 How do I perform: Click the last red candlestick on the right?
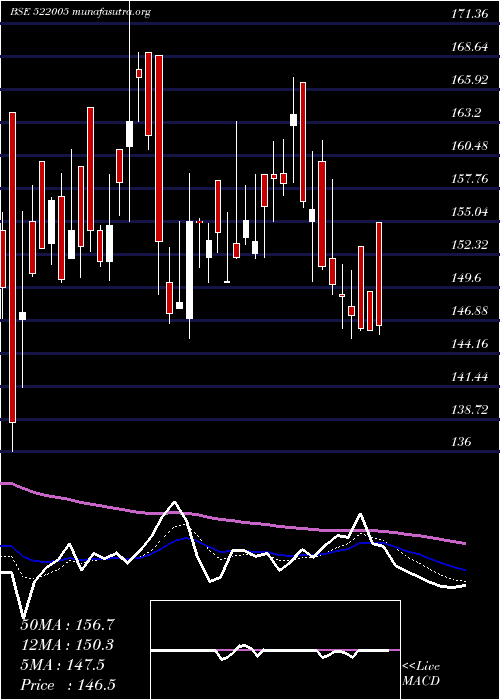(x=379, y=274)
